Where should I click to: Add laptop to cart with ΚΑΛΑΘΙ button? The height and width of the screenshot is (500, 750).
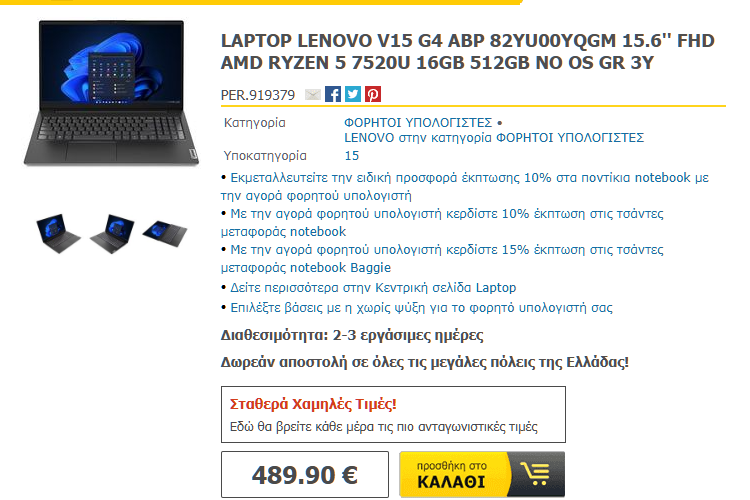tap(482, 475)
